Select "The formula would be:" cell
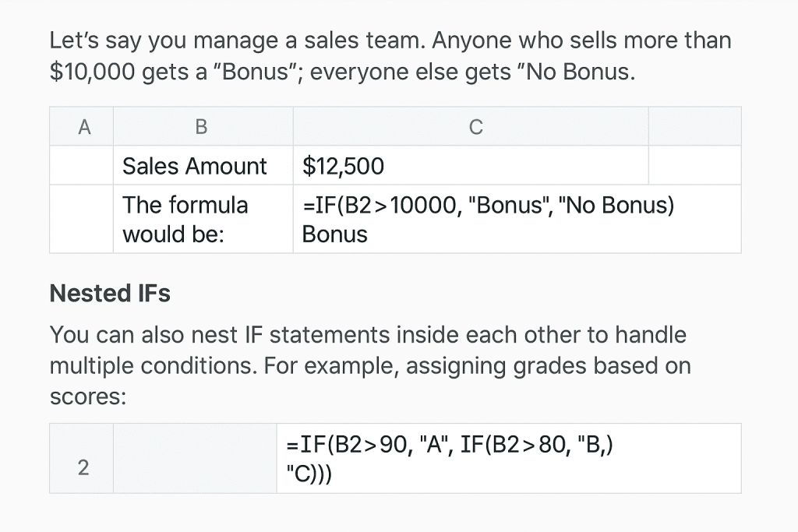The width and height of the screenshot is (798, 532). click(x=185, y=219)
